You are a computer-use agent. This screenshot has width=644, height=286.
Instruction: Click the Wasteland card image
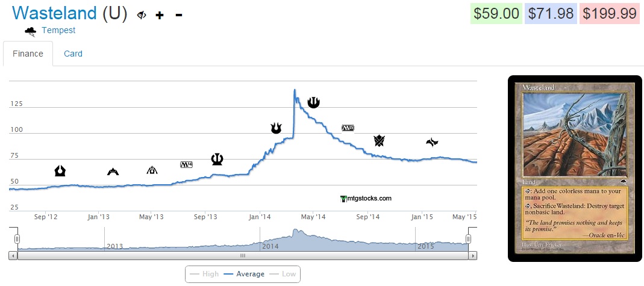(x=575, y=169)
